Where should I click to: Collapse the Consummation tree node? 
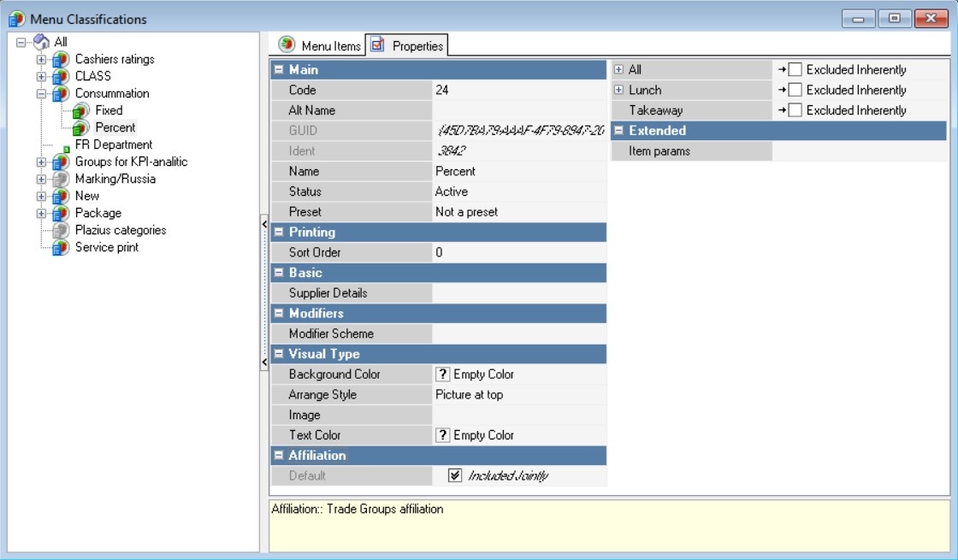tap(41, 94)
